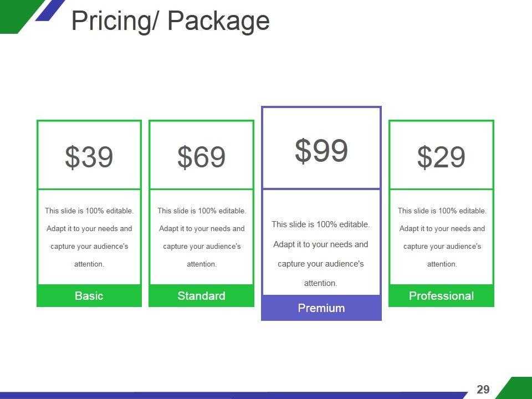Click the Standard plan label

201,296
